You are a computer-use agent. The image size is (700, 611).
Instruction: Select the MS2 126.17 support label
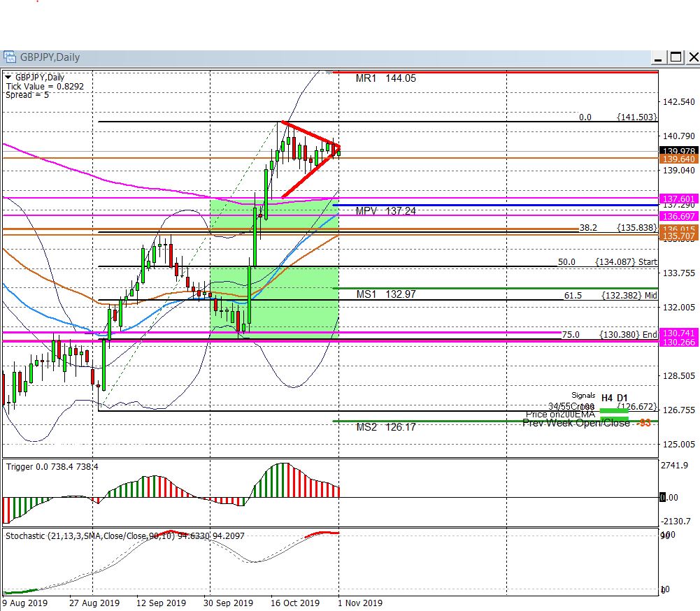(x=385, y=426)
